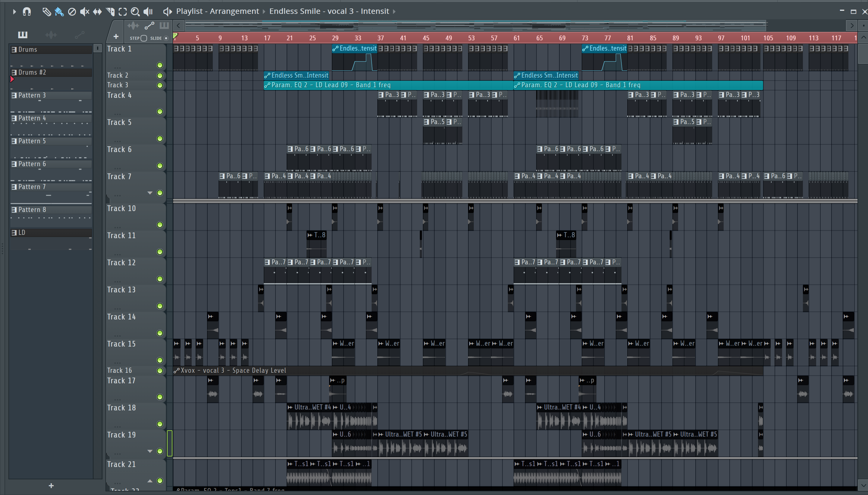Add new pattern with bottom plus button
Screen dimensions: 868x495
pos(51,486)
